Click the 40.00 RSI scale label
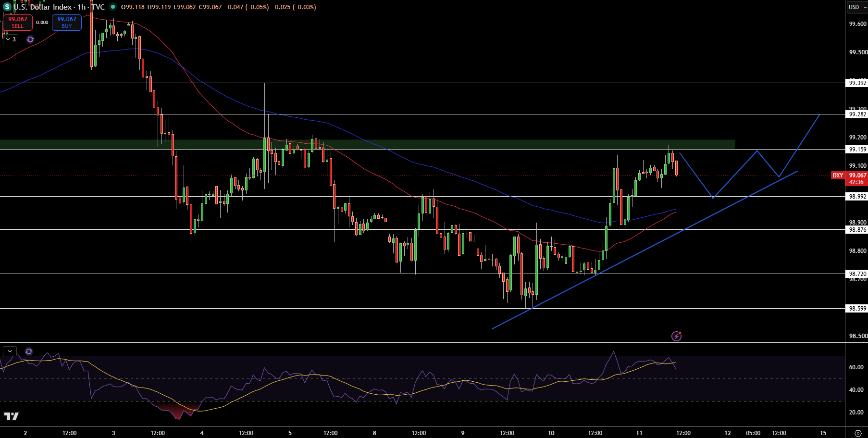This screenshot has height=438, width=868. 856,390
